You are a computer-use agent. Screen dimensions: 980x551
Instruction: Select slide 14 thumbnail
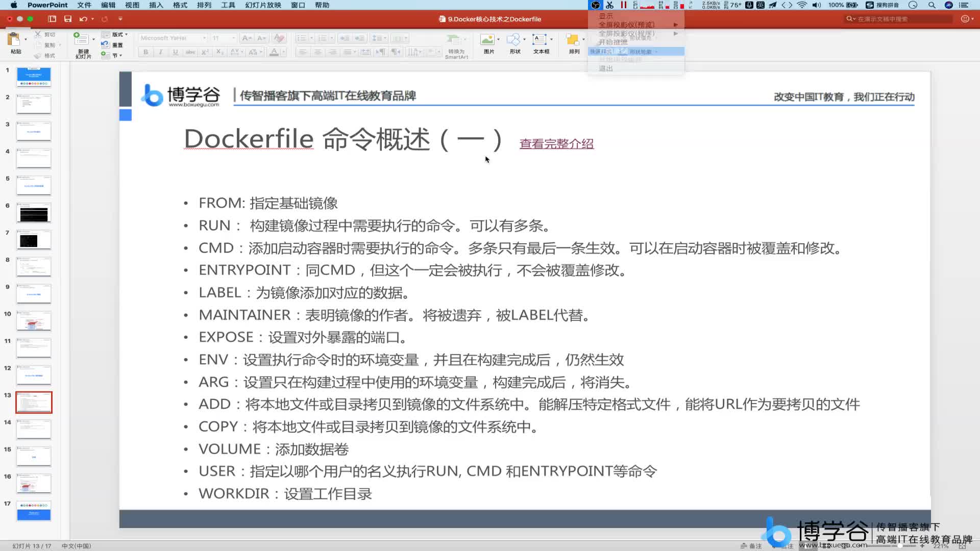click(x=34, y=429)
